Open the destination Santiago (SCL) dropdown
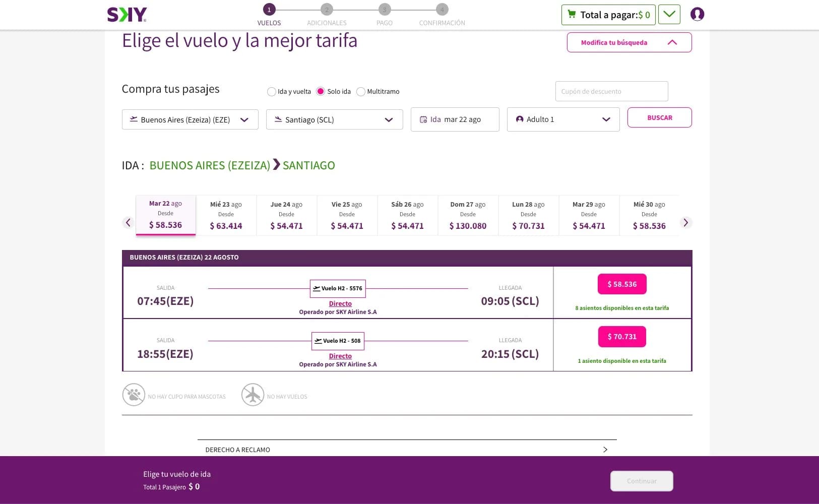 [x=334, y=119]
